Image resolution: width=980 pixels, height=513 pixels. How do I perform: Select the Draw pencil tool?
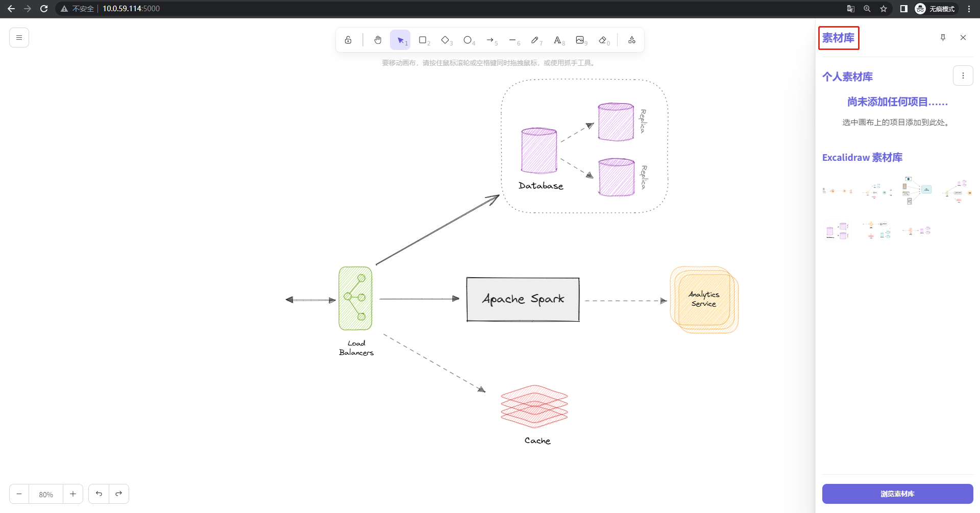[x=535, y=40]
